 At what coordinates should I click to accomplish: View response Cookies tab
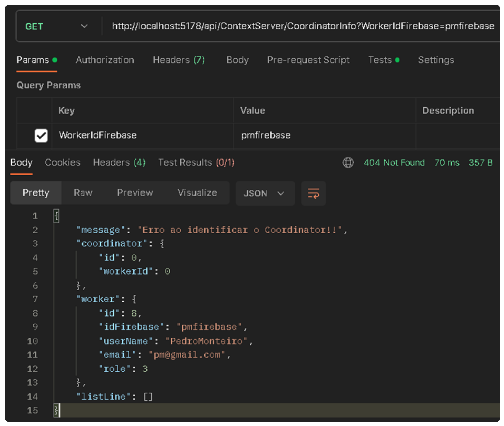pos(63,163)
